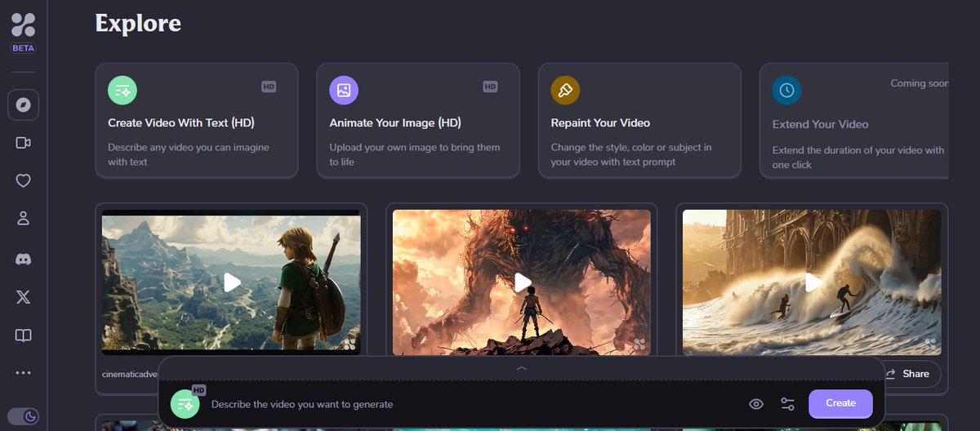Open the Create Video With Text (HD) title

click(181, 123)
